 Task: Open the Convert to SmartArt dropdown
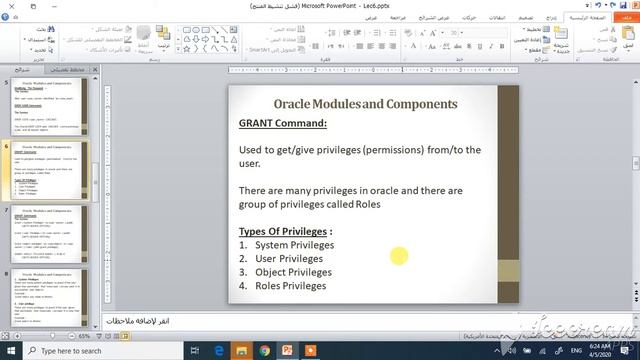tap(275, 49)
